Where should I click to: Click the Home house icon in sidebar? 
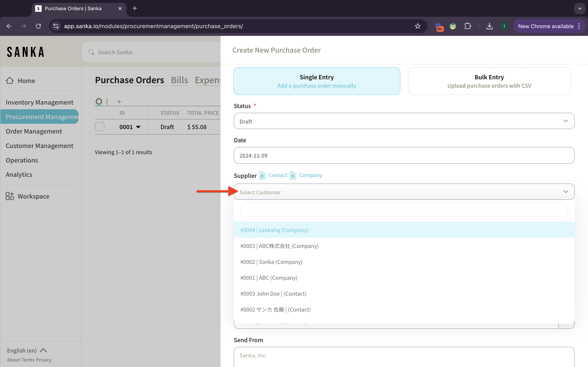(x=10, y=80)
